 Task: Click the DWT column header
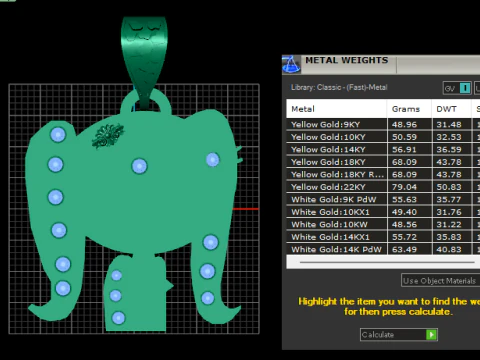(x=451, y=109)
